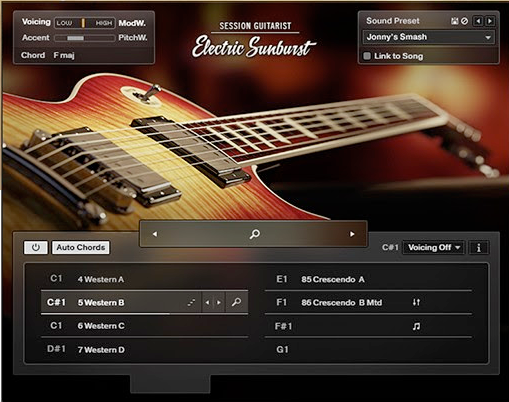Click the music note icon on the F#1 slot
Viewport: 509px width, 402px height.
[x=416, y=326]
